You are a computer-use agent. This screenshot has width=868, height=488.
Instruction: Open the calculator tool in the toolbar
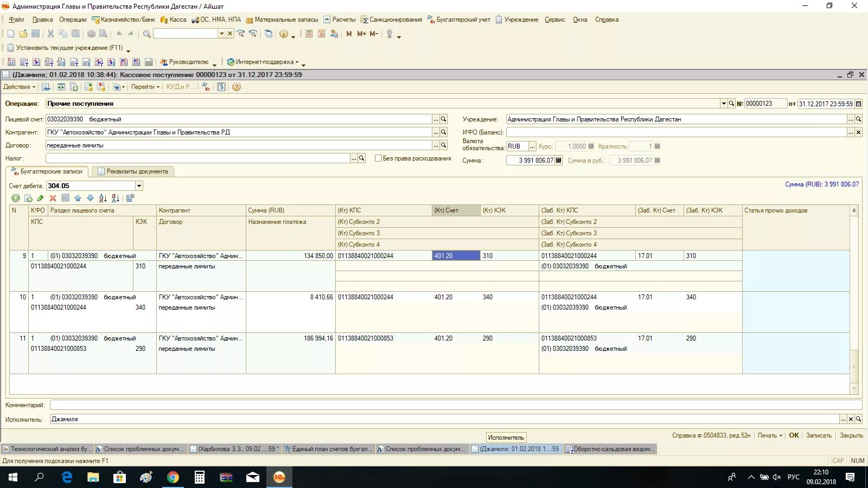[309, 34]
